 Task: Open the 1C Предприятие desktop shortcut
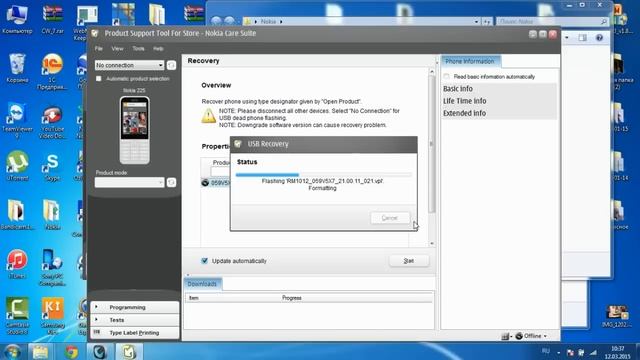point(52,71)
